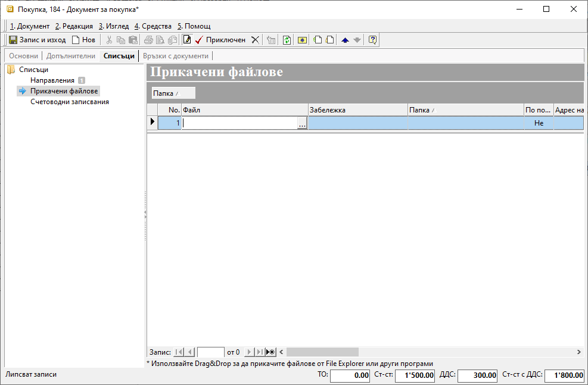Click the record number input field
The image size is (588, 385).
210,352
